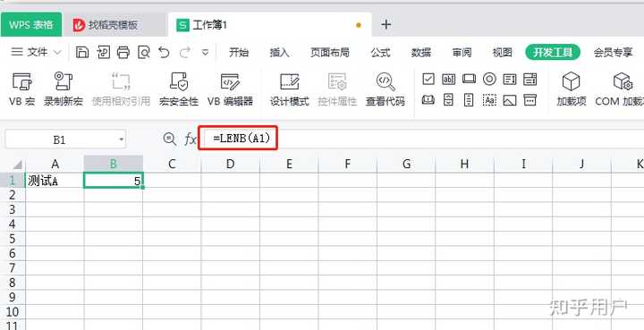Select column A header
The width and height of the screenshot is (644, 330).
(55, 165)
